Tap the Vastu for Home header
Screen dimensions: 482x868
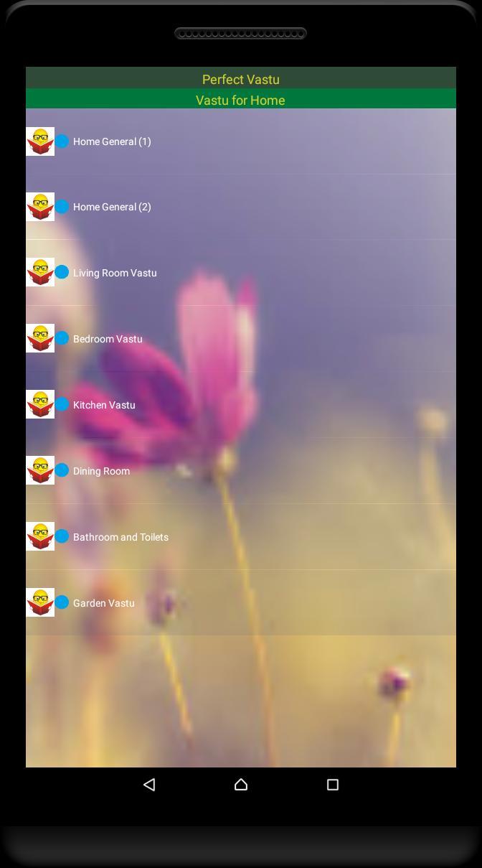(x=241, y=99)
